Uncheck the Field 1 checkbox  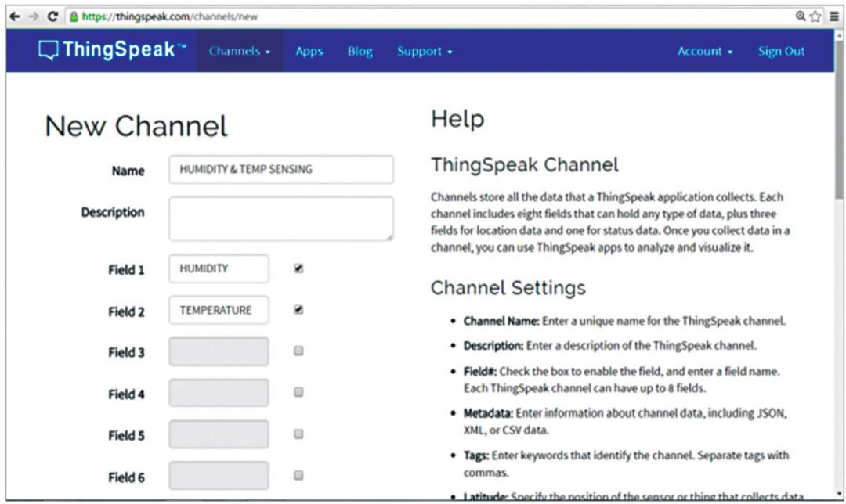298,268
